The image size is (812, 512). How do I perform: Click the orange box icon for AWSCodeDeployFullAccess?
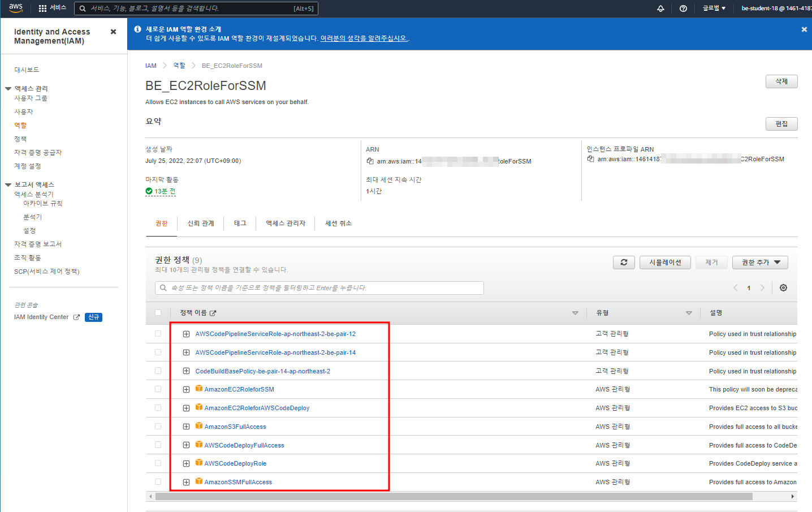[x=199, y=445]
